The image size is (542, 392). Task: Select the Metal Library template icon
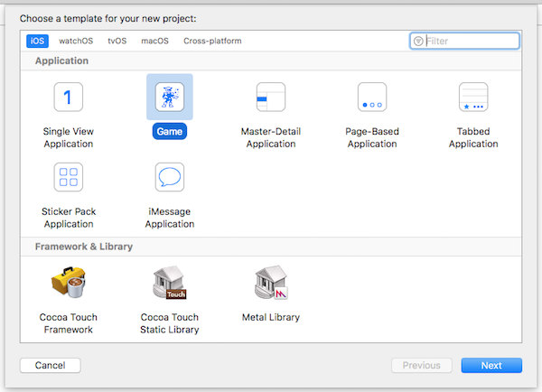click(x=271, y=282)
